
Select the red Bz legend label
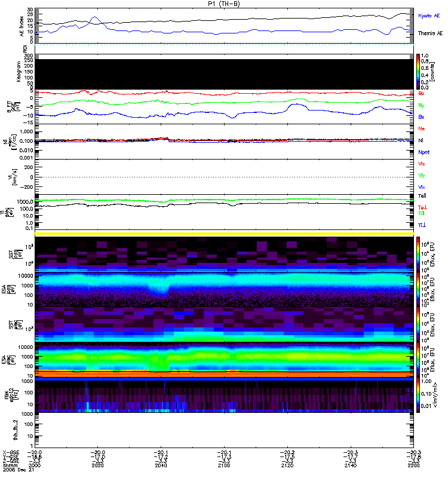[421, 93]
